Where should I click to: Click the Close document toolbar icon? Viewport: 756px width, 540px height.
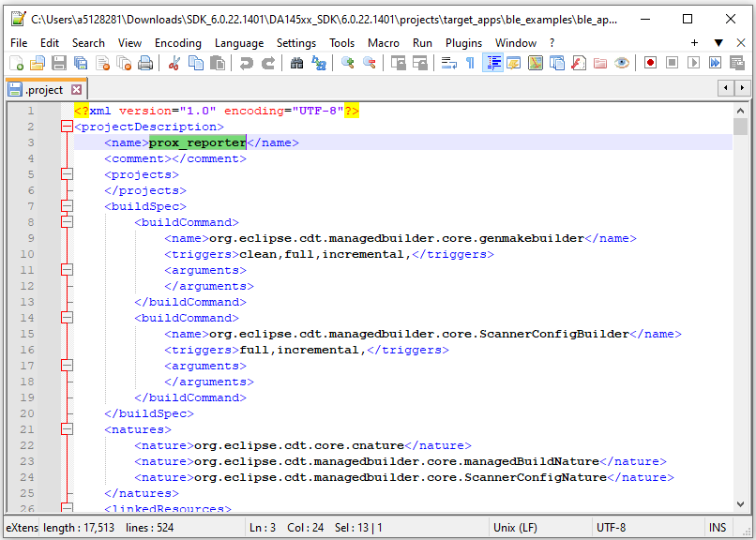102,63
